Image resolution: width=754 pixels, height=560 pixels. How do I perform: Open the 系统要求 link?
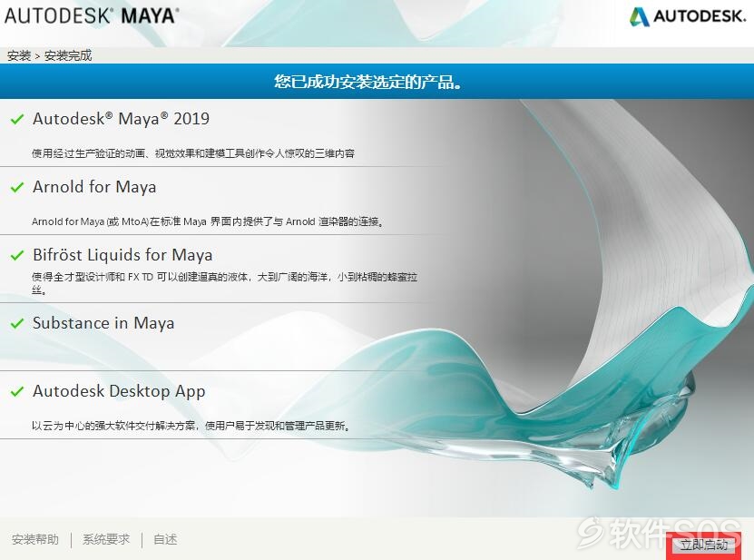point(106,539)
